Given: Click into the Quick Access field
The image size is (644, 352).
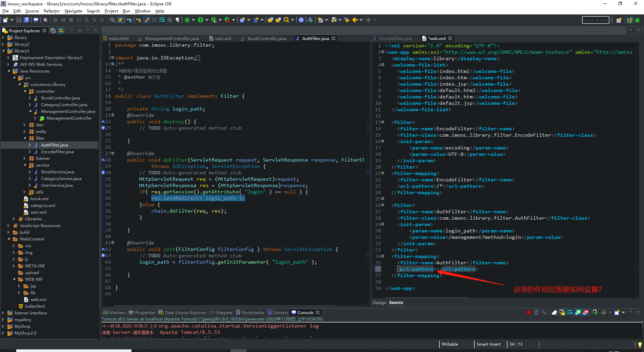Looking at the screenshot, I should click(595, 20).
